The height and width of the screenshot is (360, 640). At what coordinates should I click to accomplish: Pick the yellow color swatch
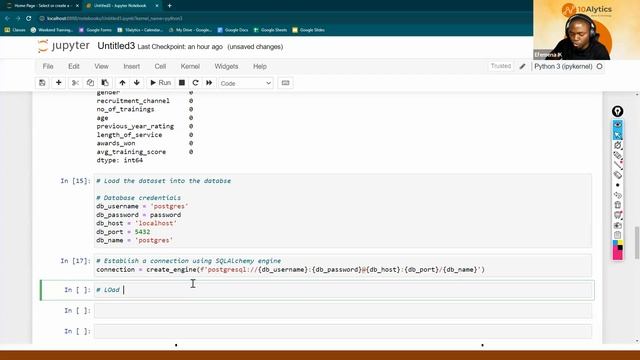620,243
